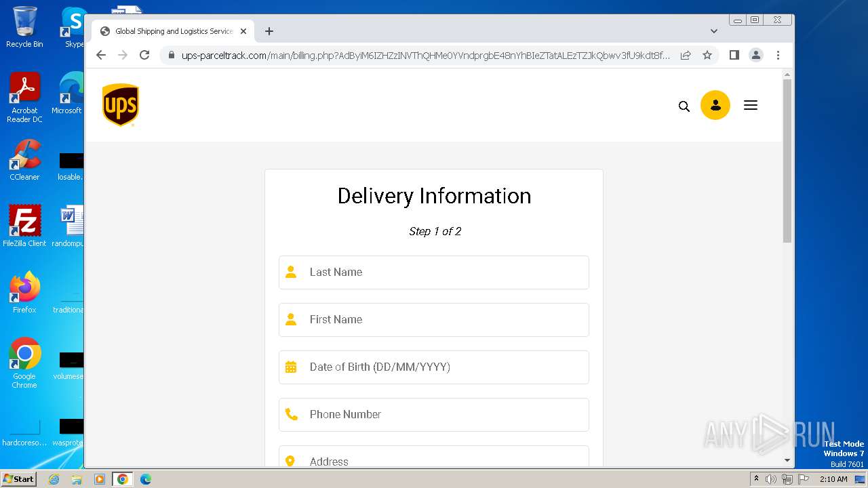Image resolution: width=868 pixels, height=488 pixels.
Task: Go back with the browser back arrow
Action: coord(101,55)
